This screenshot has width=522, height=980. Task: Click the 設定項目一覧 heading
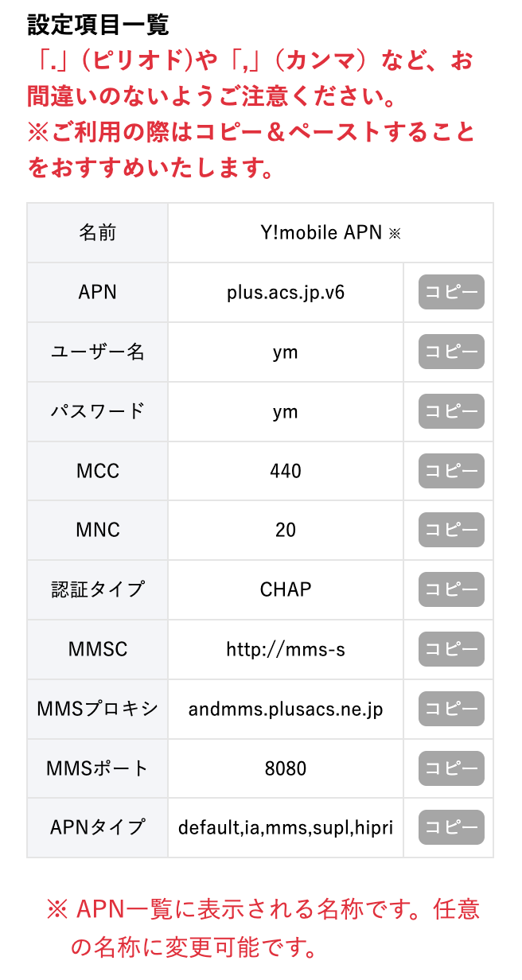pyautogui.click(x=98, y=25)
